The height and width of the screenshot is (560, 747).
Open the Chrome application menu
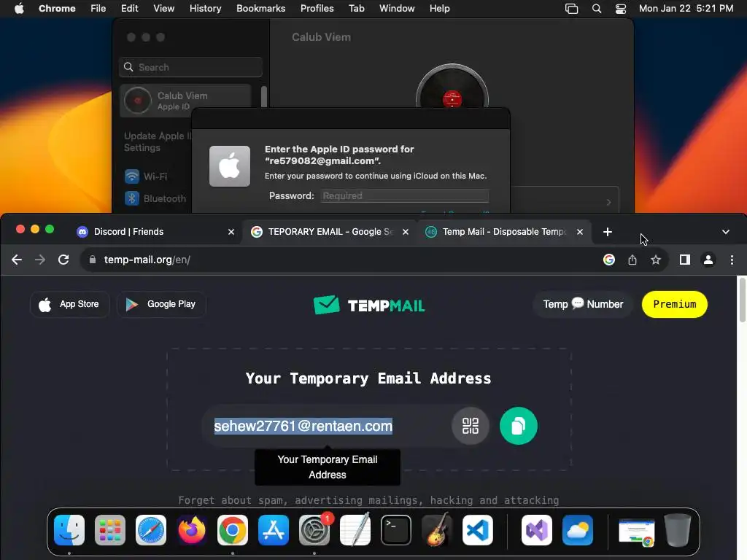[x=57, y=8]
